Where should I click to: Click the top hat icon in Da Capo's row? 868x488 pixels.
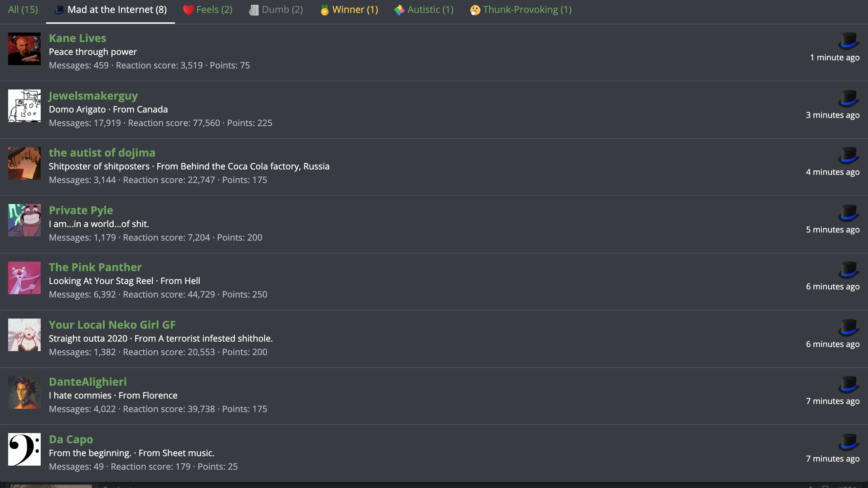click(x=849, y=442)
